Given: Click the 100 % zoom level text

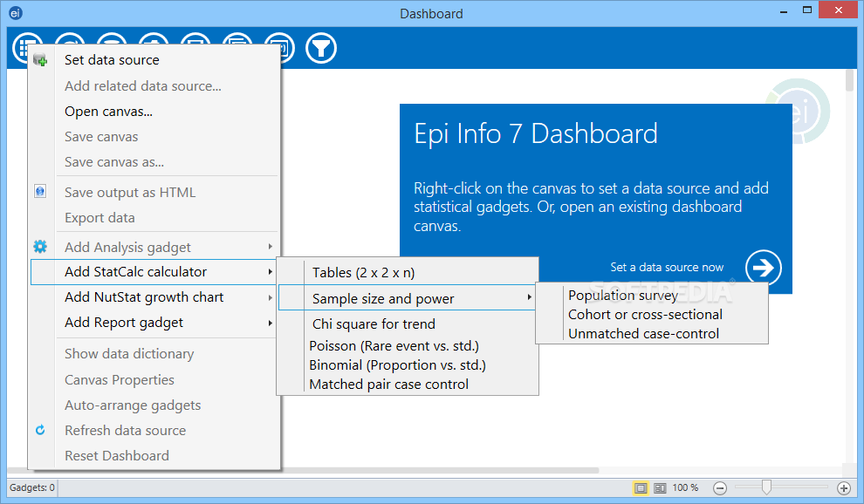Looking at the screenshot, I should pyautogui.click(x=685, y=487).
